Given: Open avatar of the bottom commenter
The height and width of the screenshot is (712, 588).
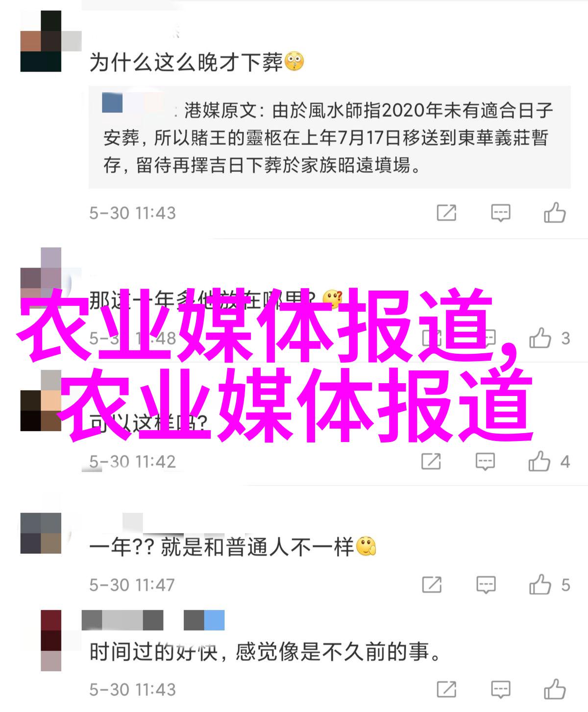Looking at the screenshot, I should pyautogui.click(x=51, y=640).
